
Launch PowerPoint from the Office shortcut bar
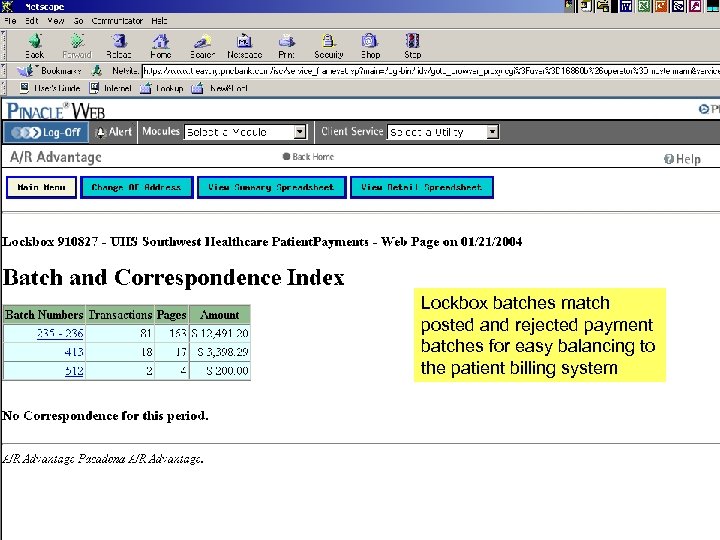click(661, 6)
